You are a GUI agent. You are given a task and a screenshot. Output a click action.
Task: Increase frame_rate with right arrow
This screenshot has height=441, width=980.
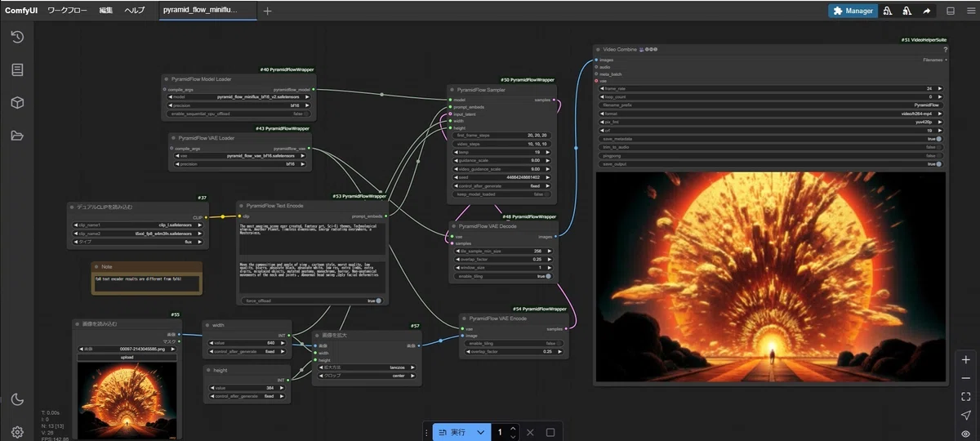(942, 88)
